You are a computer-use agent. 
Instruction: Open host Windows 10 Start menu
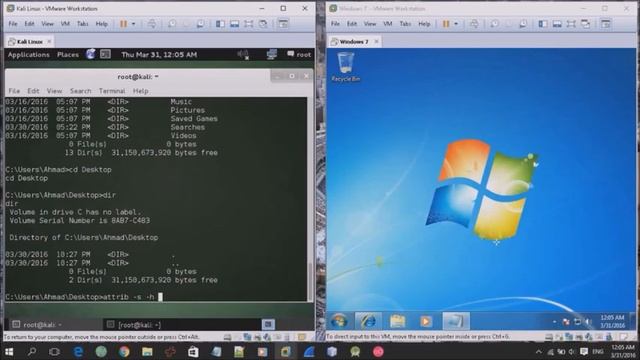pyautogui.click(x=9, y=351)
